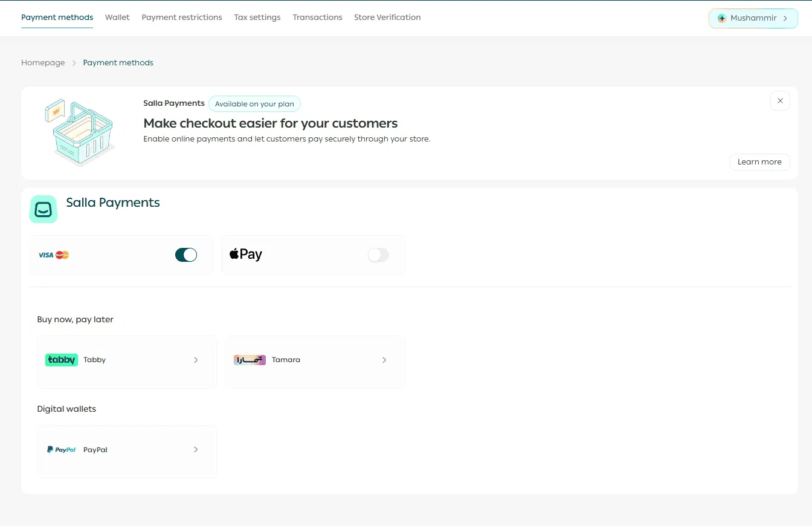Screen dimensions: 812x526
Task: Click the Available on your plan badge
Action: (x=254, y=104)
